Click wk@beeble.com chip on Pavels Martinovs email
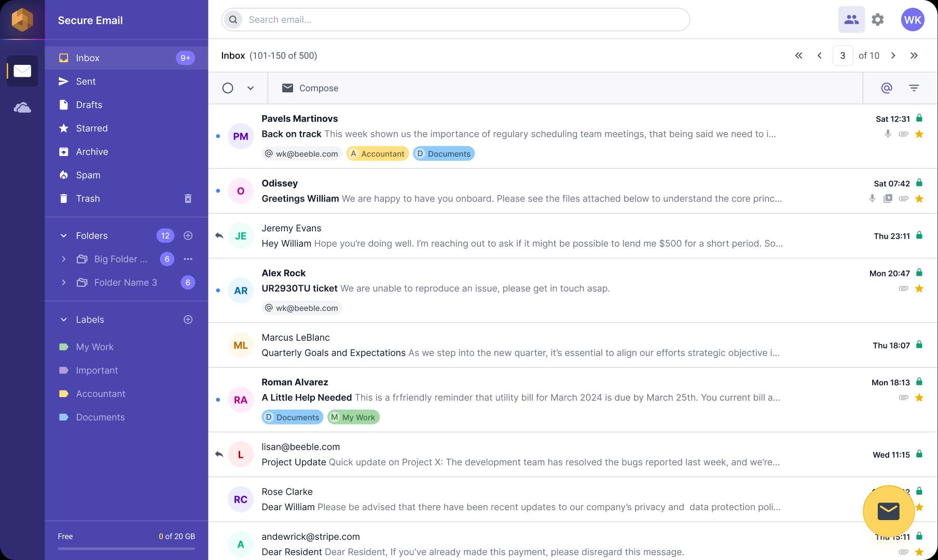The width and height of the screenshot is (938, 560). (301, 153)
